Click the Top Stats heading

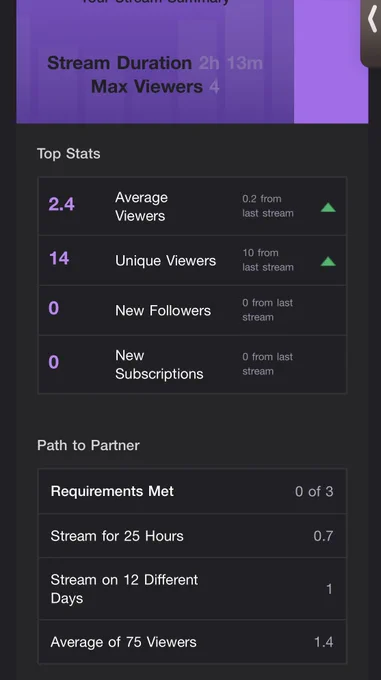[x=68, y=154]
